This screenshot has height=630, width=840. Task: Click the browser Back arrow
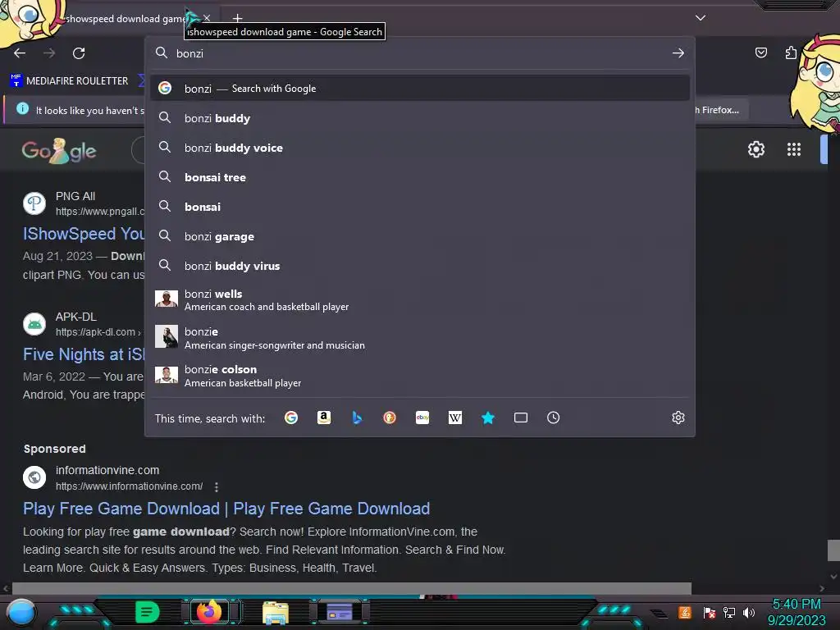point(20,53)
